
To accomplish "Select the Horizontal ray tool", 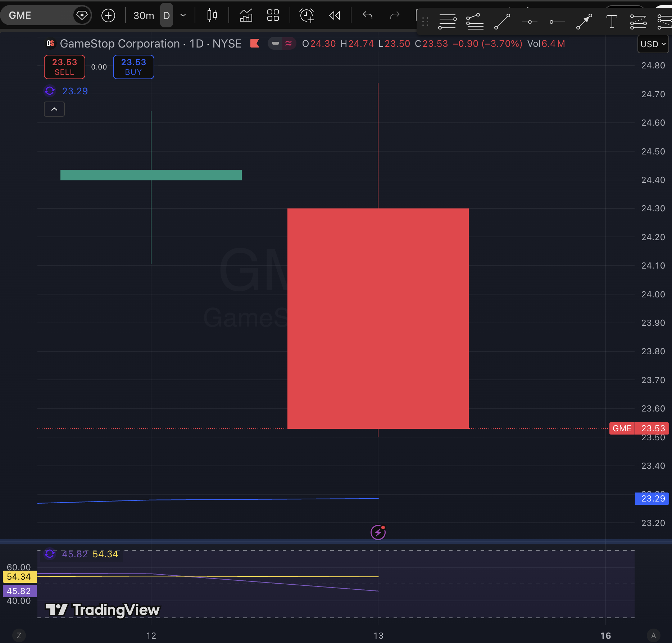I will 557,22.
